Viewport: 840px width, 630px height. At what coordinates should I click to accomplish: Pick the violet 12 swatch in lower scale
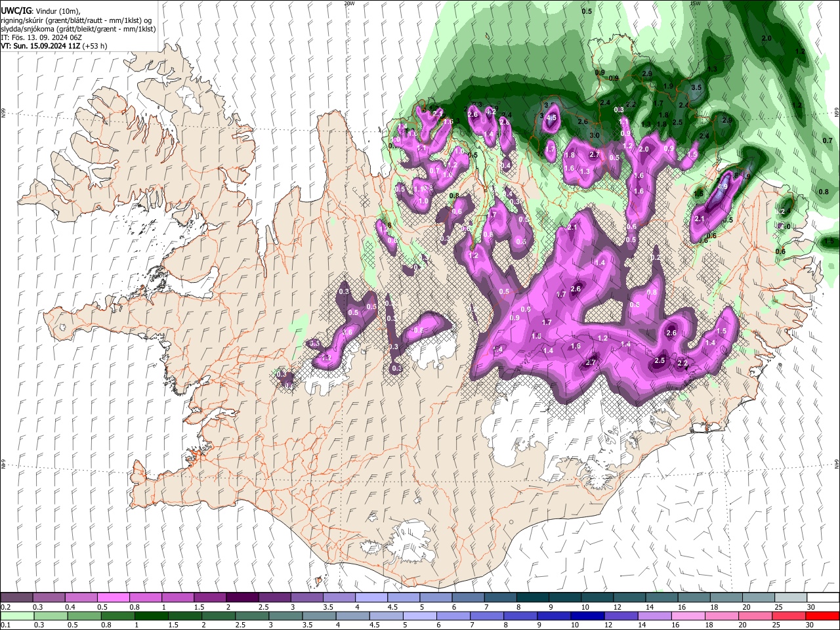[x=621, y=616]
